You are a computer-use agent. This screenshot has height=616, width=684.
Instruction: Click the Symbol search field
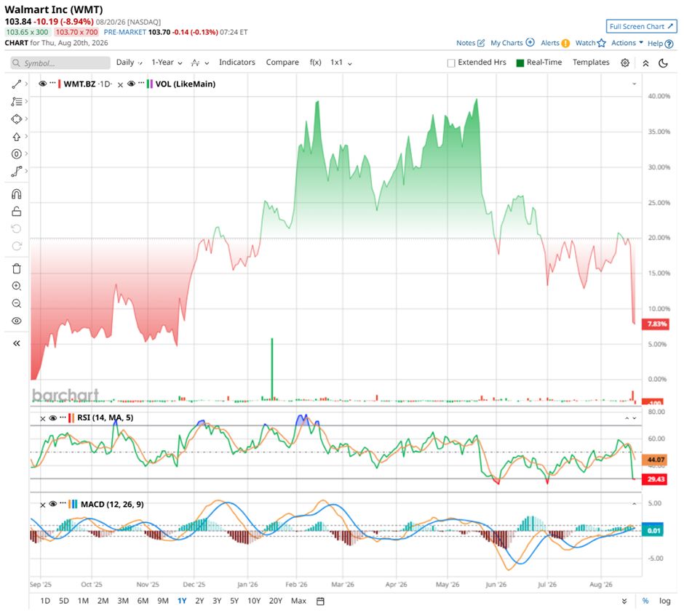click(x=60, y=63)
